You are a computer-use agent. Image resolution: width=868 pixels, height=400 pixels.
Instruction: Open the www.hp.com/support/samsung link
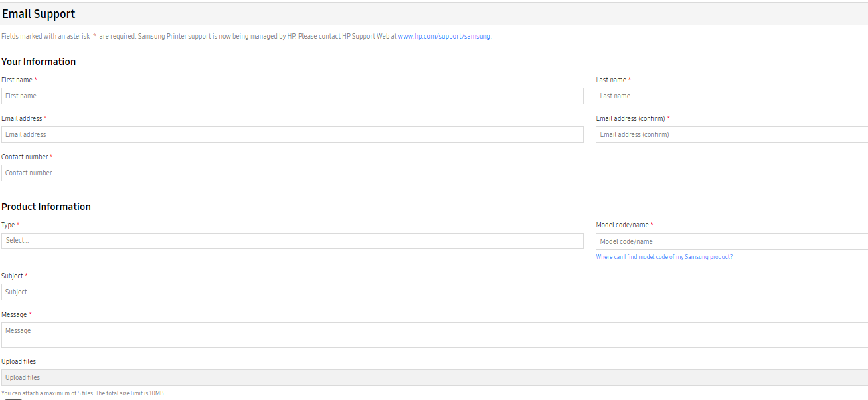coord(444,37)
